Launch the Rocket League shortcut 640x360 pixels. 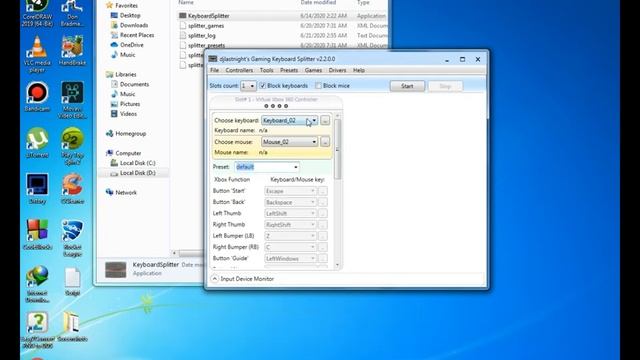click(x=72, y=238)
